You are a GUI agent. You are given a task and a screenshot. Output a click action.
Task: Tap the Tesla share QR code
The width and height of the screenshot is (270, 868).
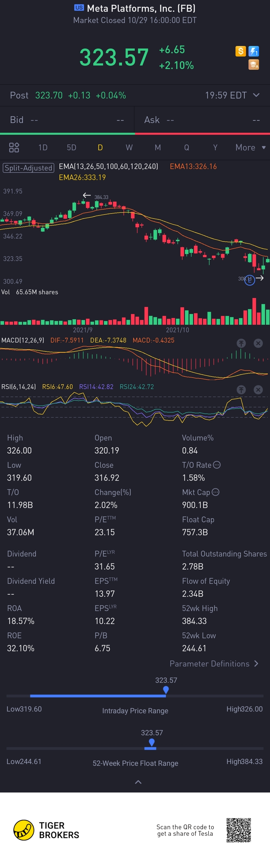(239, 830)
